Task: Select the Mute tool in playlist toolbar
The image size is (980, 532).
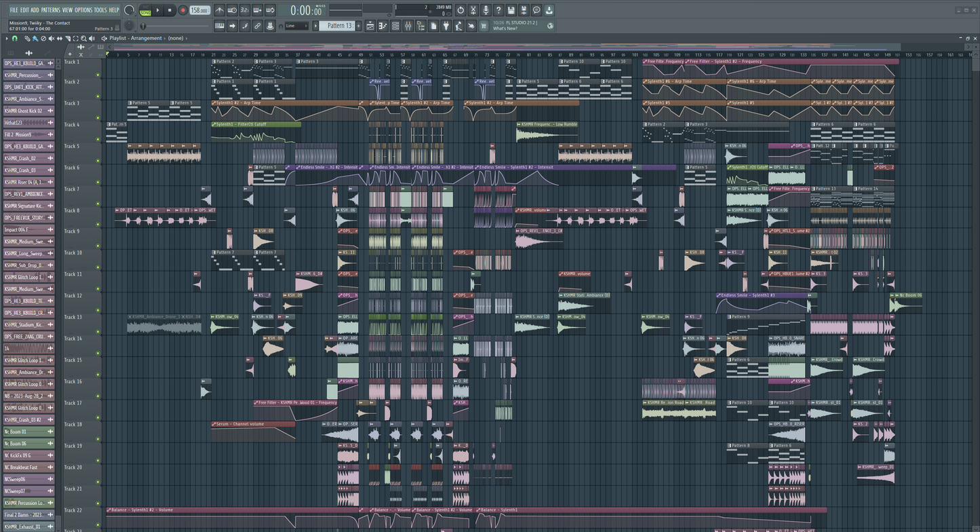Action: [x=52, y=39]
